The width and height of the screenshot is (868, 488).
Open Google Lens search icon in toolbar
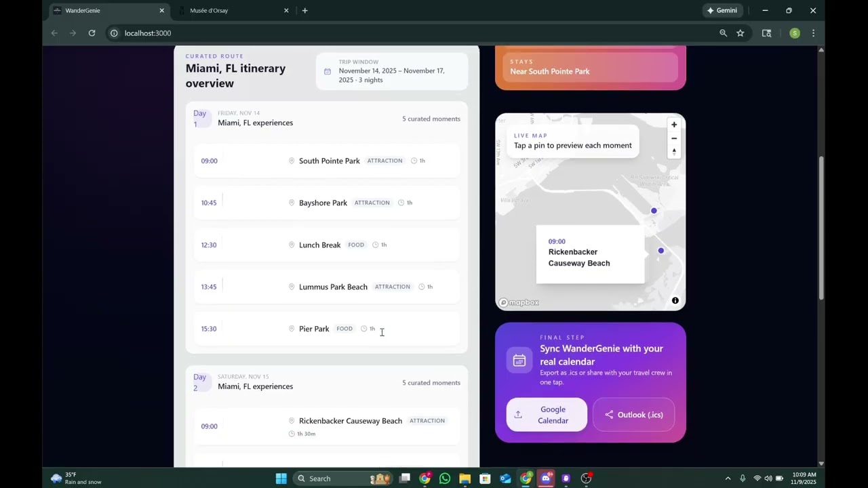[766, 33]
